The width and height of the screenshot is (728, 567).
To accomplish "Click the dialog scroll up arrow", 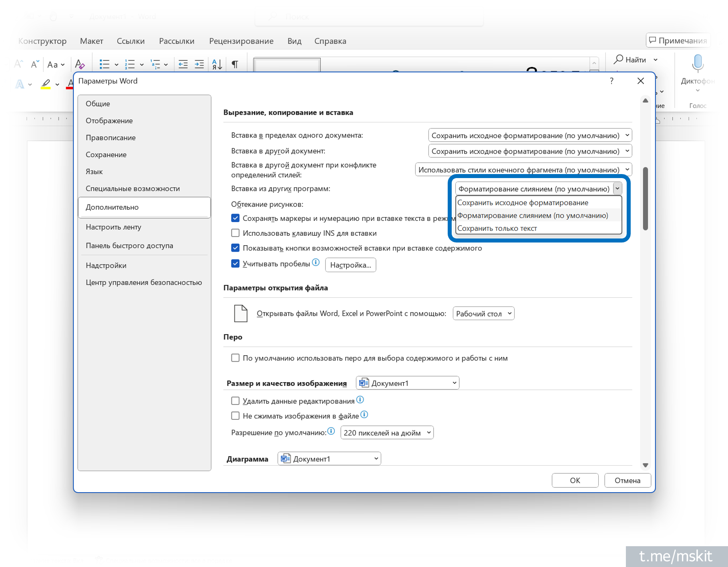I will click(645, 100).
